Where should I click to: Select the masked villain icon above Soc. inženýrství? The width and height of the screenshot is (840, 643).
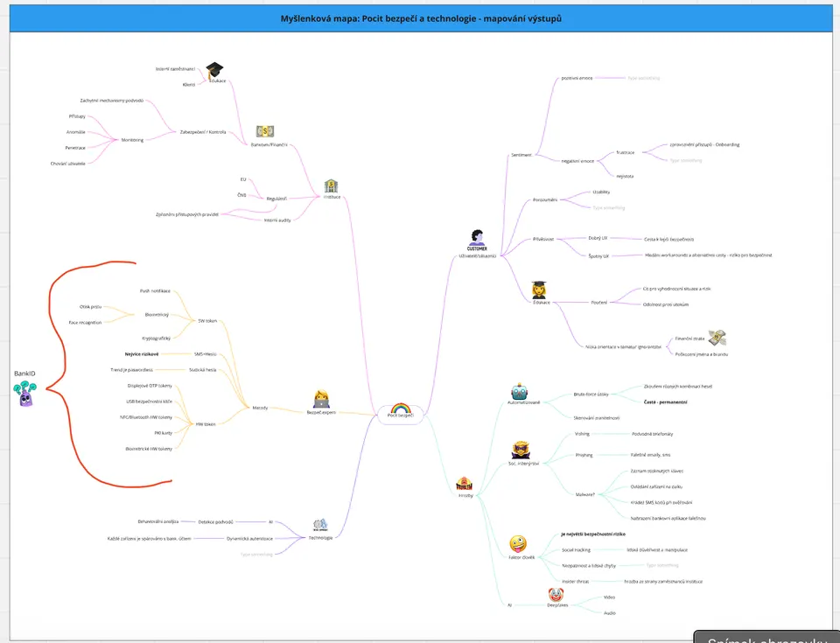click(x=520, y=450)
